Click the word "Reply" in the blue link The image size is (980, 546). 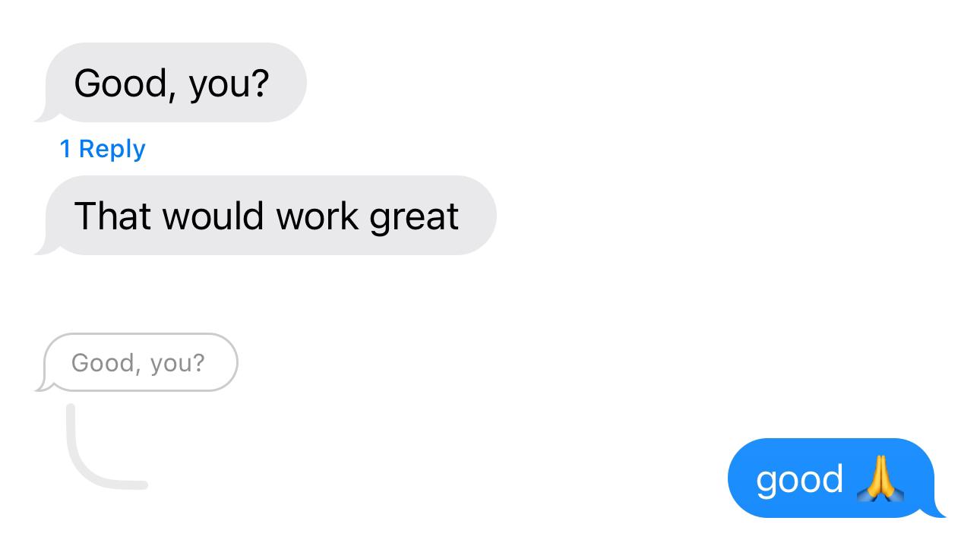112,149
